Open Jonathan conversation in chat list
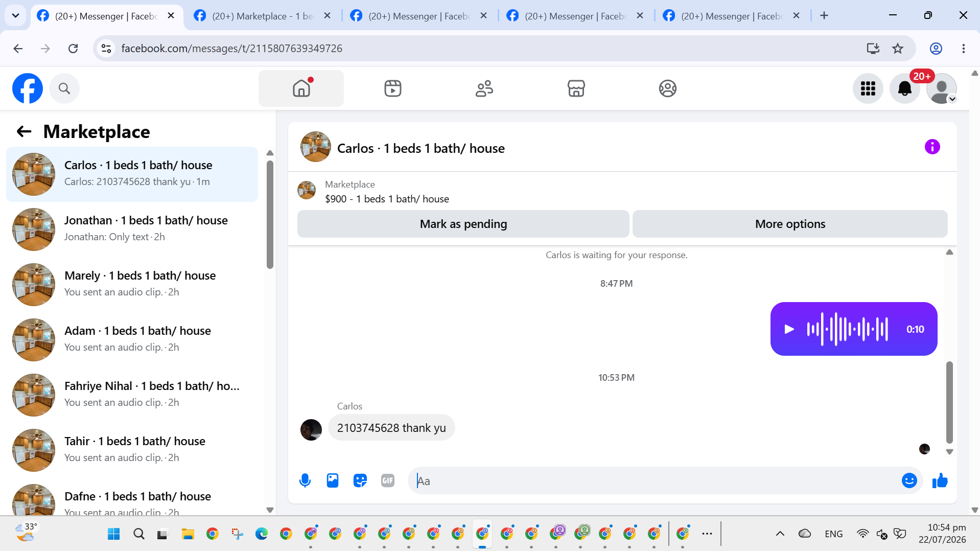 [132, 229]
